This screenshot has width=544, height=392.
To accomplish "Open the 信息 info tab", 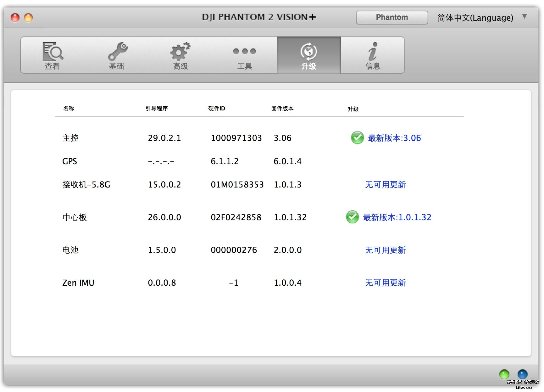I will [373, 55].
